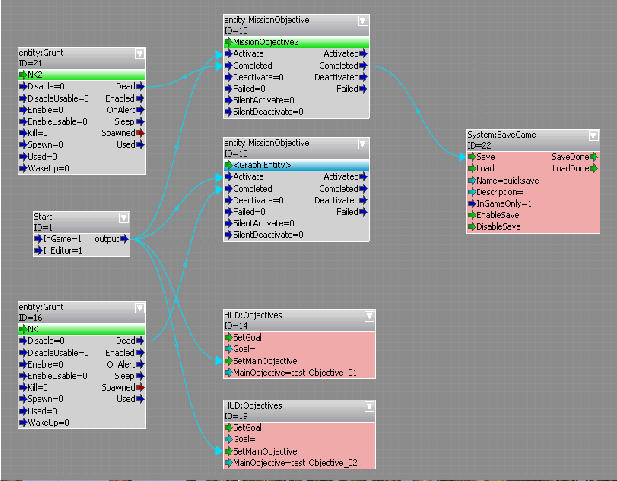The image size is (617, 481).
Task: Click Sleep output port on Grunt ID=16 node
Action: click(140, 376)
